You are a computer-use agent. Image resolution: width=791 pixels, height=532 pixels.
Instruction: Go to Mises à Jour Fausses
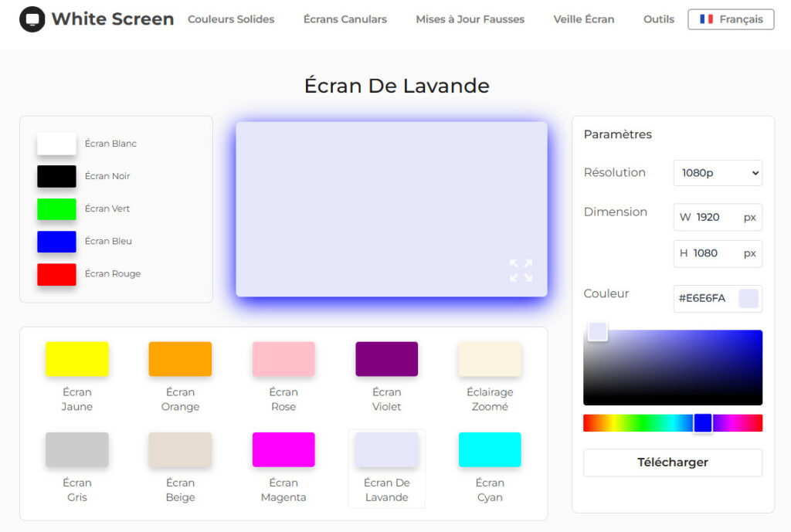pyautogui.click(x=470, y=19)
